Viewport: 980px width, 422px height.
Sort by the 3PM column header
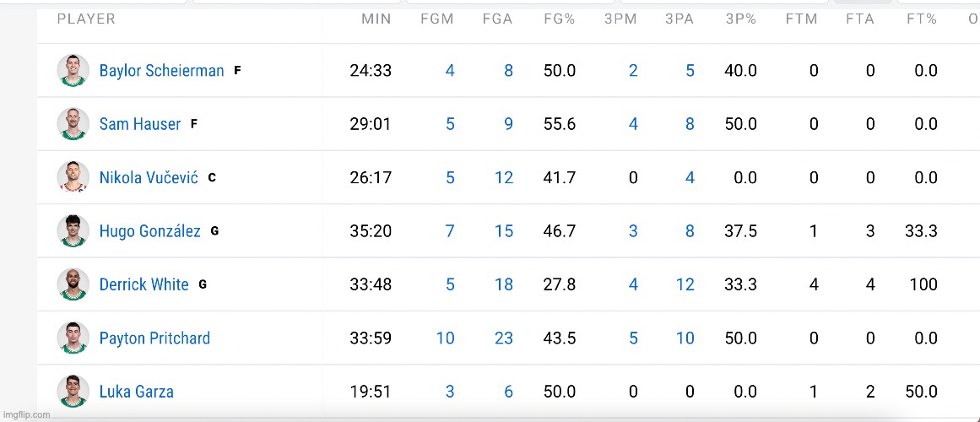(620, 19)
